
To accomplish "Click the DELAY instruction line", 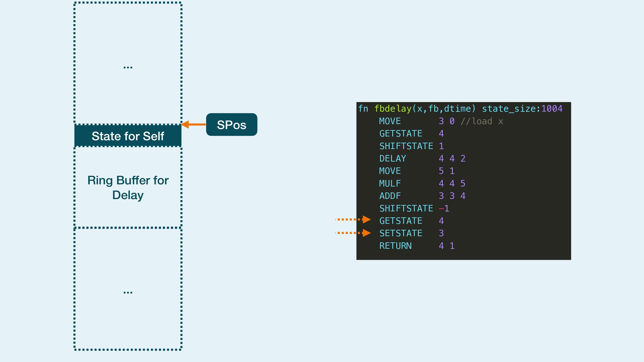I will [x=392, y=159].
